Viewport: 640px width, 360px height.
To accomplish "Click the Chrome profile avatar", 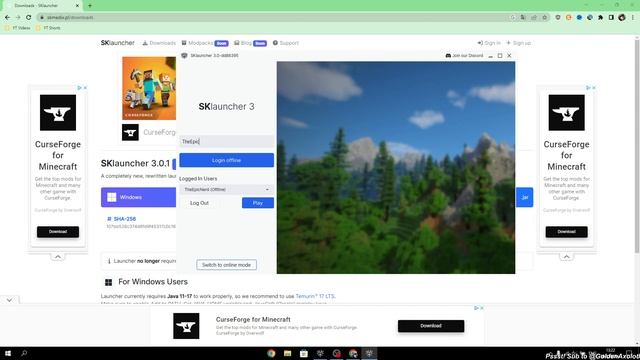I will [x=622, y=18].
